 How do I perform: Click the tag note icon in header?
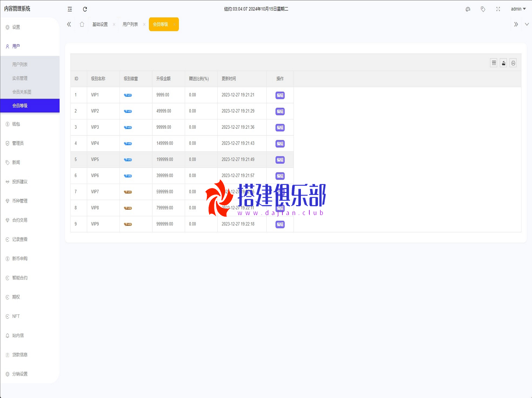pos(483,9)
